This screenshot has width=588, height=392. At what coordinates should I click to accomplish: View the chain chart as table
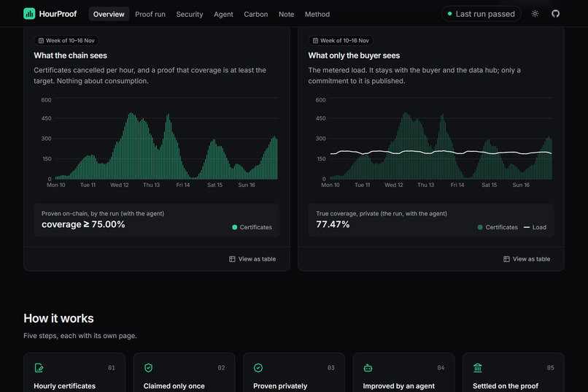coord(252,259)
